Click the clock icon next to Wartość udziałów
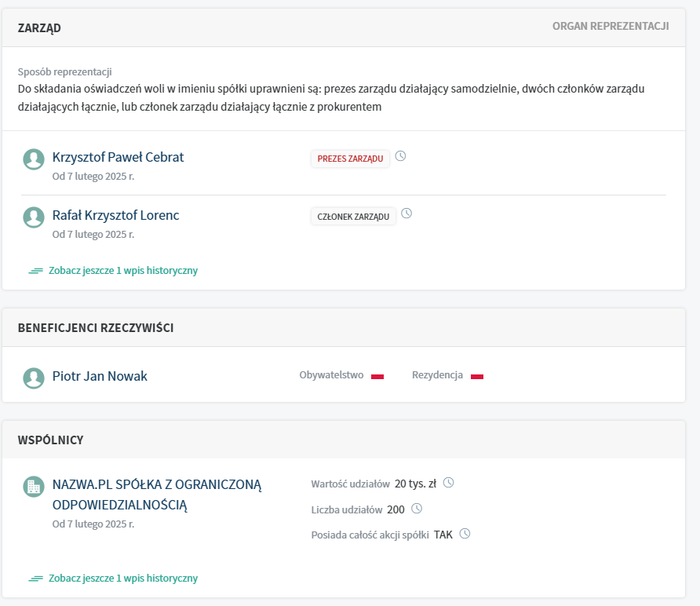Viewport: 700px width, 606px height. [449, 483]
